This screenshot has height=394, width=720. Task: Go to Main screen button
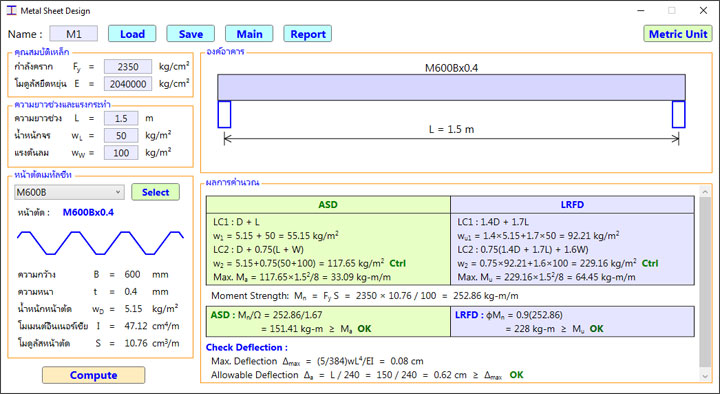249,34
